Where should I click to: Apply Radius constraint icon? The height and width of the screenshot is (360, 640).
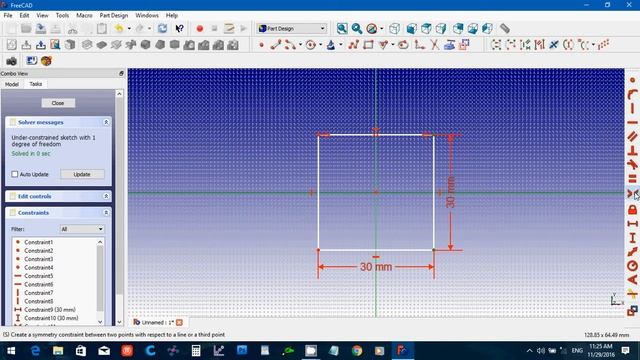tap(632, 265)
